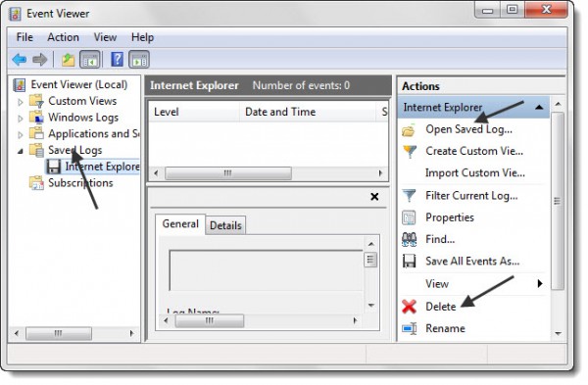Viewport: 588px width, 385px height.
Task: Click the Actions pane scroll down arrow
Action: 558,333
